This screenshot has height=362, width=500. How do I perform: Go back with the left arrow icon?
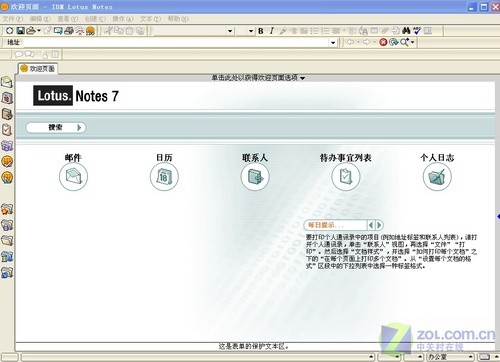(x=350, y=42)
